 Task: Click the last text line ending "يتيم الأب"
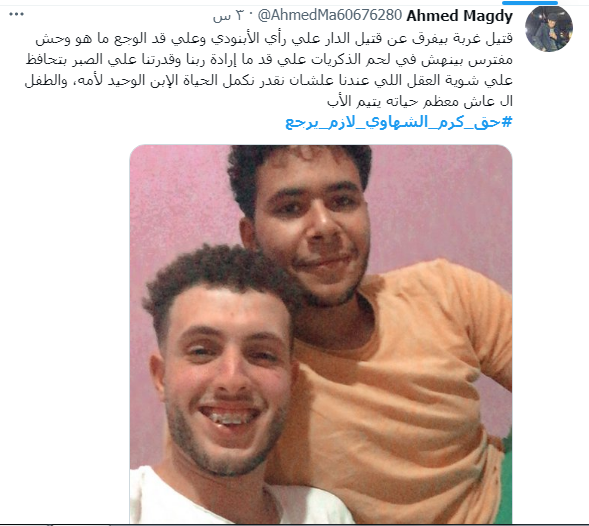click(420, 101)
